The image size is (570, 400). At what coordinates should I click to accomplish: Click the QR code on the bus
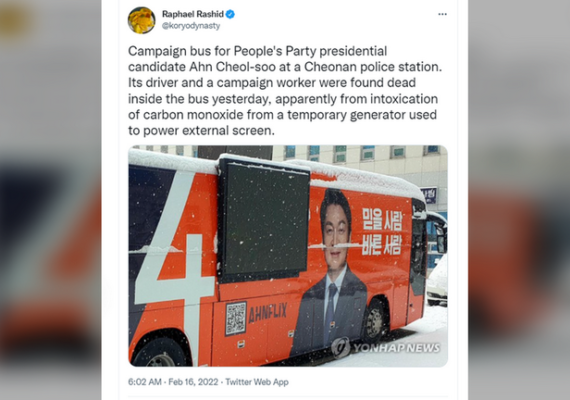tap(236, 319)
